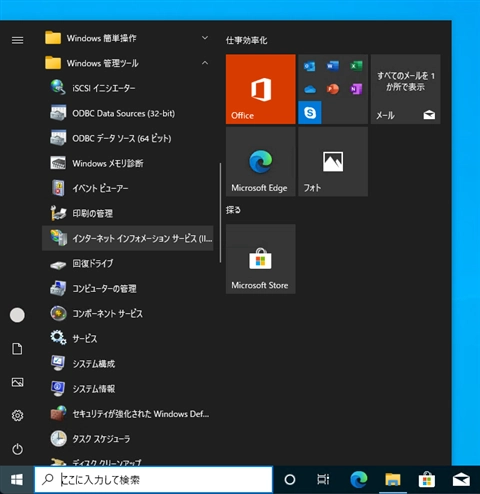Click the 探る tile group header

click(233, 210)
